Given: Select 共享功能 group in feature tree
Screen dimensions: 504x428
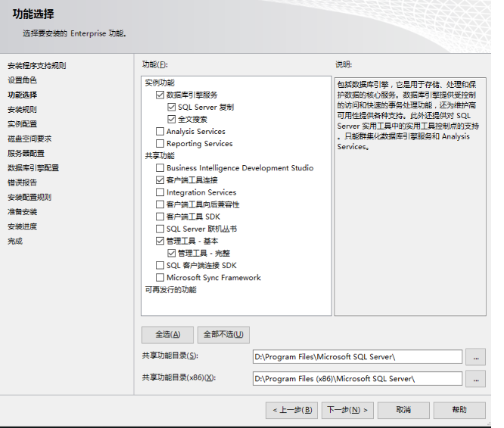Looking at the screenshot, I should [160, 156].
